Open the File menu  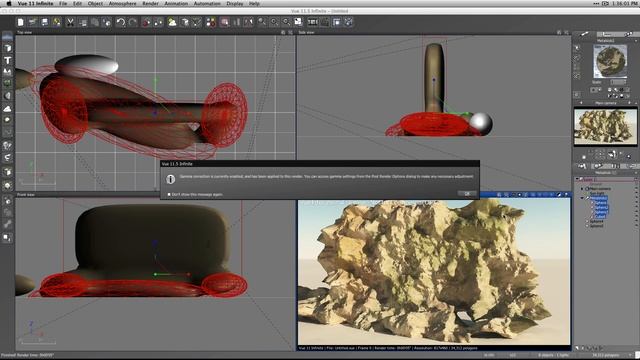[x=63, y=3]
